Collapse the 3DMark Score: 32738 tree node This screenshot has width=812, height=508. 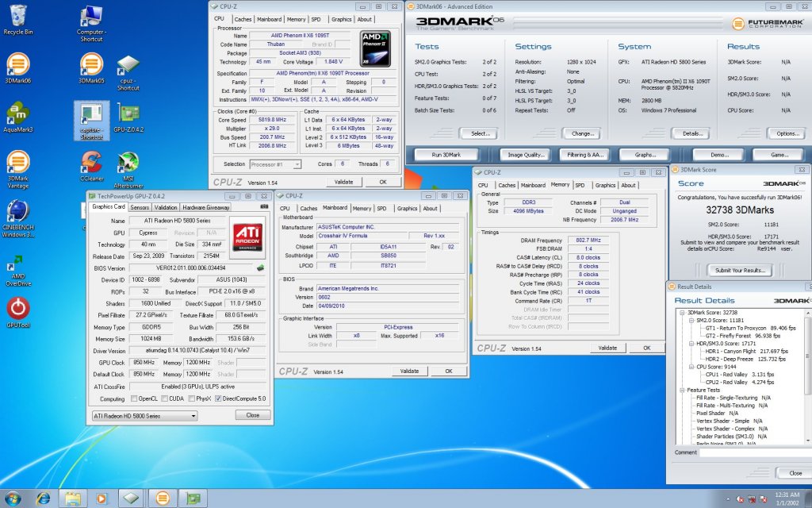tap(683, 313)
